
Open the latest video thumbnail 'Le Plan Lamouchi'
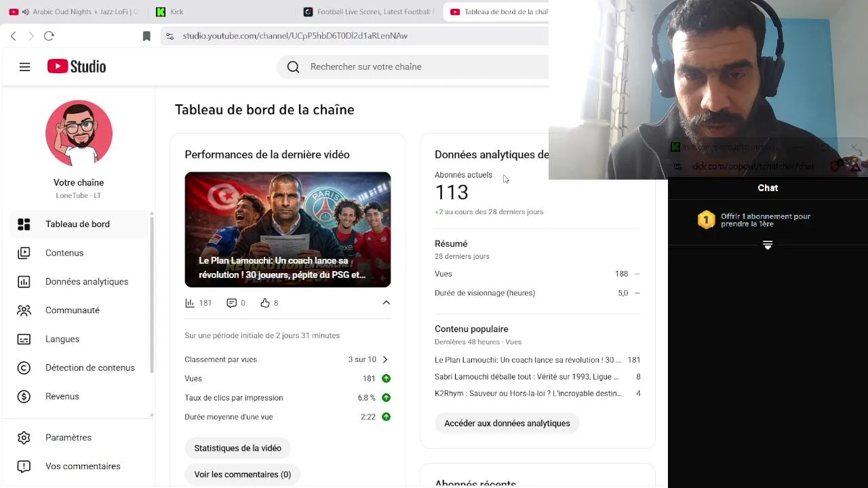point(288,230)
